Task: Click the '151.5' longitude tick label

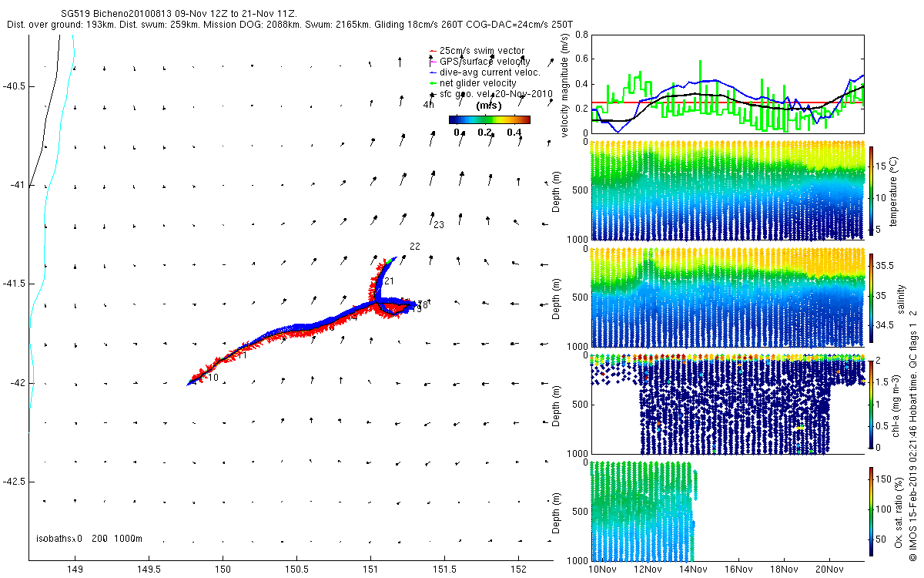Action: click(x=444, y=570)
